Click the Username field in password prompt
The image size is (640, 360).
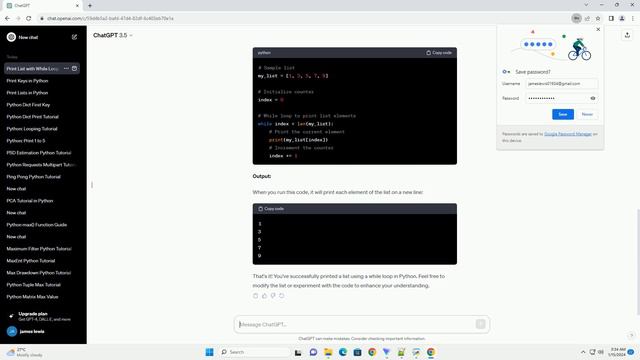562,84
